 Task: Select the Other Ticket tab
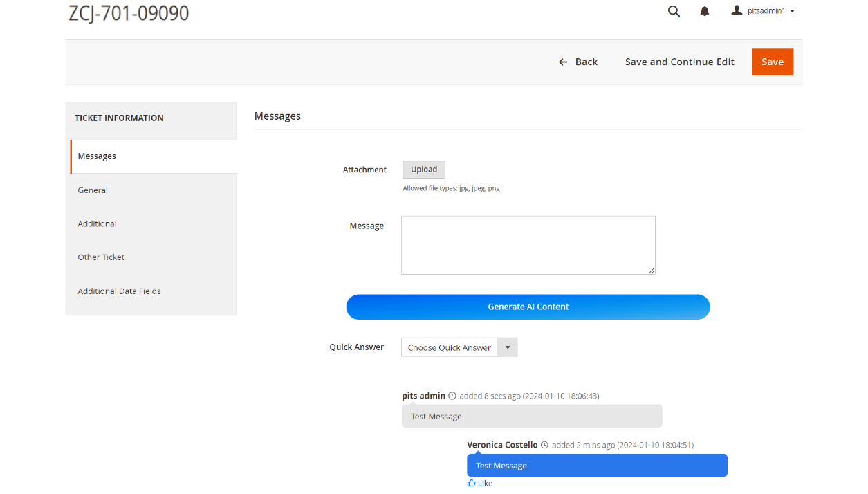(x=101, y=257)
